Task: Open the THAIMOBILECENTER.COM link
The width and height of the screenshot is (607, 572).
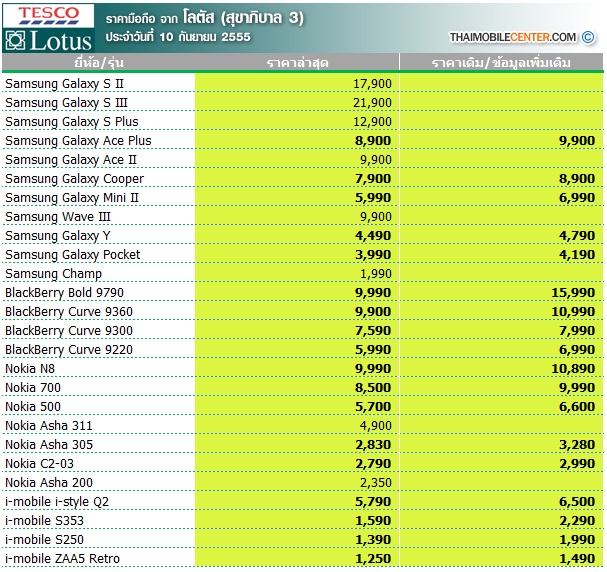Action: [x=513, y=37]
